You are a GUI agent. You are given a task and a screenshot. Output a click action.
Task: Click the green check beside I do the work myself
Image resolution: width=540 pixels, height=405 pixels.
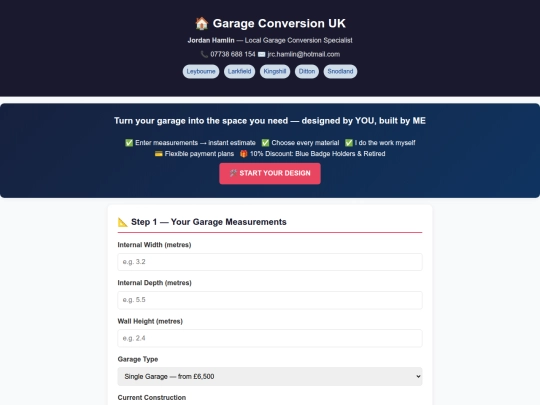tap(349, 143)
